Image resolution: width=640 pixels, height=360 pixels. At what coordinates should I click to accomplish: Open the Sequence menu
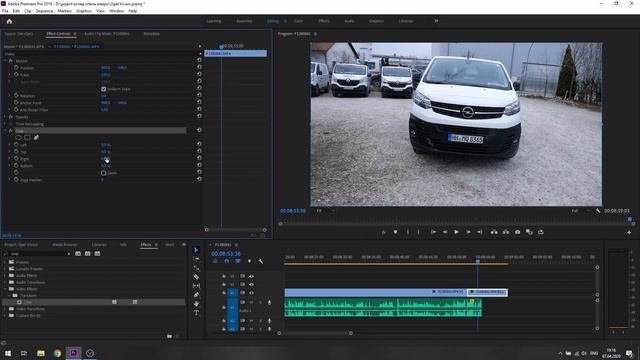pos(44,11)
